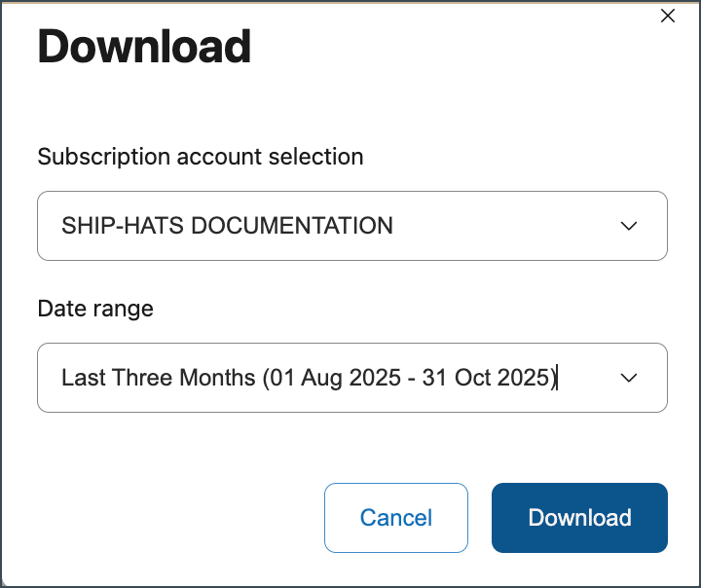The height and width of the screenshot is (588, 701).
Task: Expand the subscription account chevron arrow
Action: 629,226
